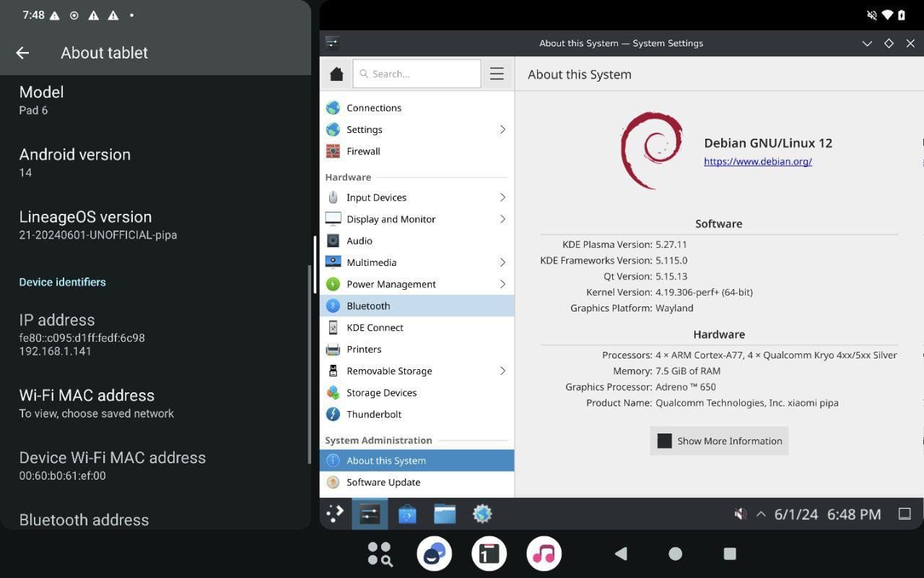Viewport: 924px width, 578px height.
Task: Open Storage Devices settings
Action: pos(381,392)
